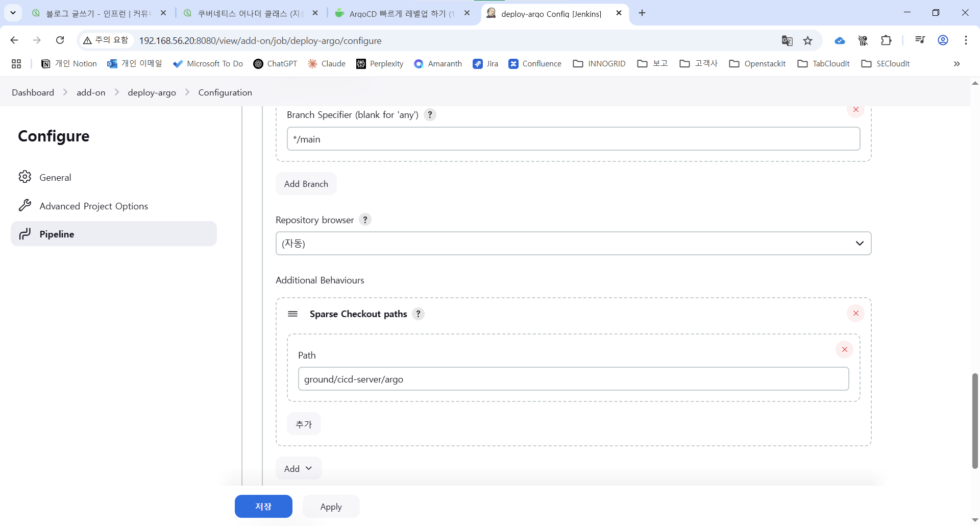The image size is (980, 526).
Task: Open the Outlook 개인 이메일 bookmark
Action: tap(134, 64)
